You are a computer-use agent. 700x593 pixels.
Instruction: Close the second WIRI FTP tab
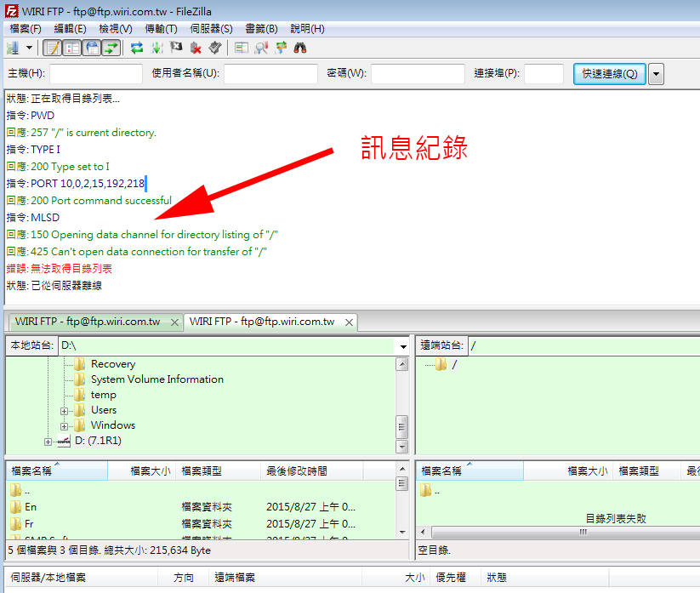coord(349,322)
